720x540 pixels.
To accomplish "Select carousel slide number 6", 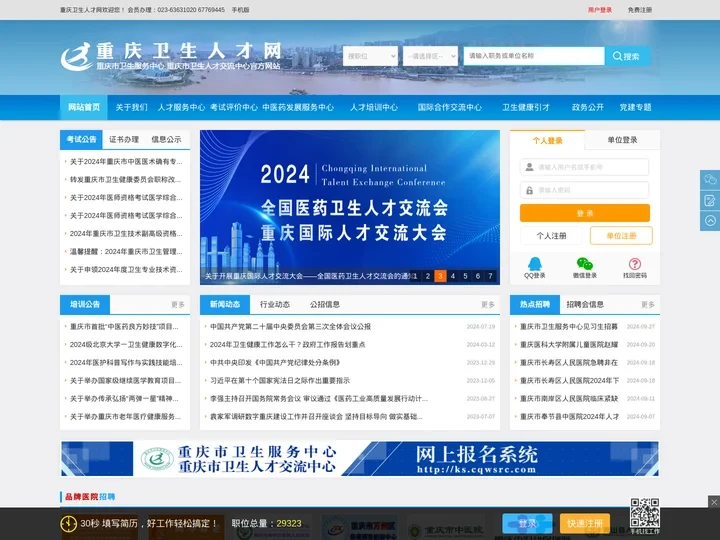I will point(478,276).
